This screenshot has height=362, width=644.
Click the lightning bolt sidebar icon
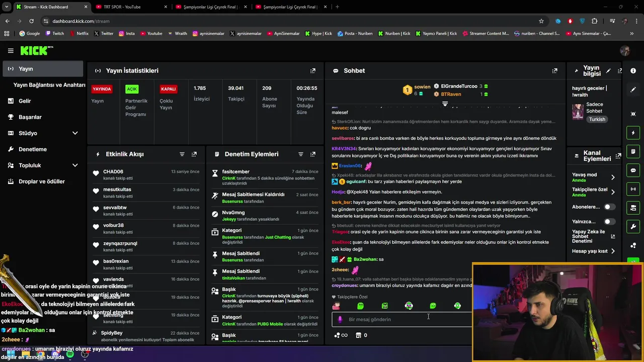pos(633,133)
